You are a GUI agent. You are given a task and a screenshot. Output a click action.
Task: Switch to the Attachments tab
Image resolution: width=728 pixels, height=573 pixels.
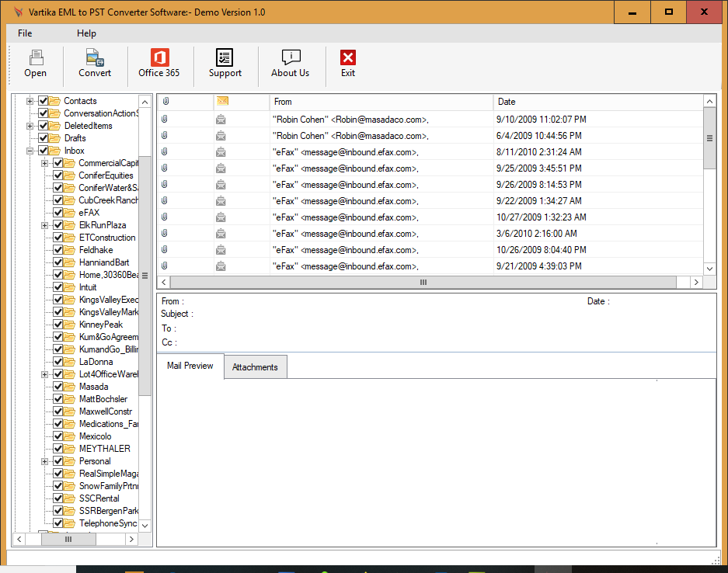pyautogui.click(x=255, y=367)
